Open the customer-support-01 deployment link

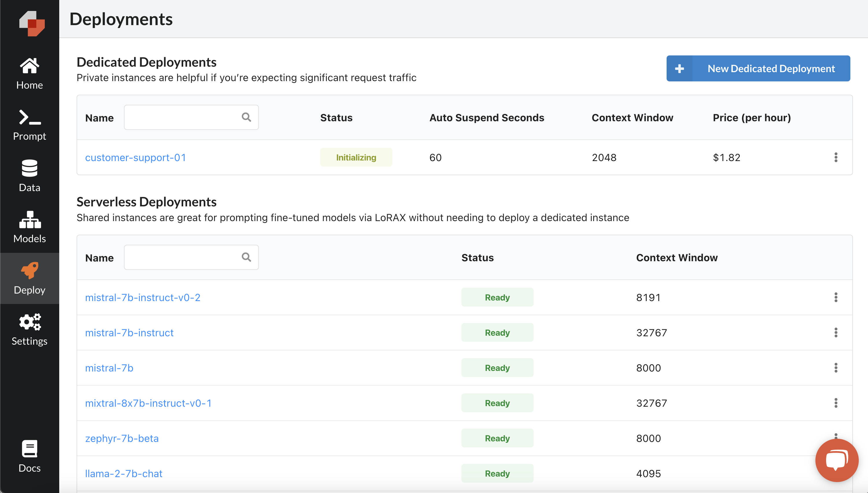point(135,157)
